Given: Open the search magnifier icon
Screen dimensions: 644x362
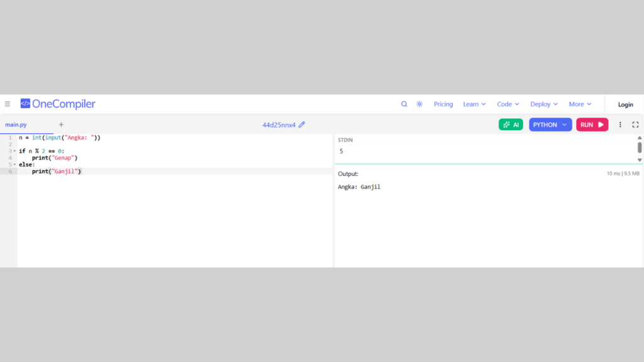Looking at the screenshot, I should tap(404, 104).
